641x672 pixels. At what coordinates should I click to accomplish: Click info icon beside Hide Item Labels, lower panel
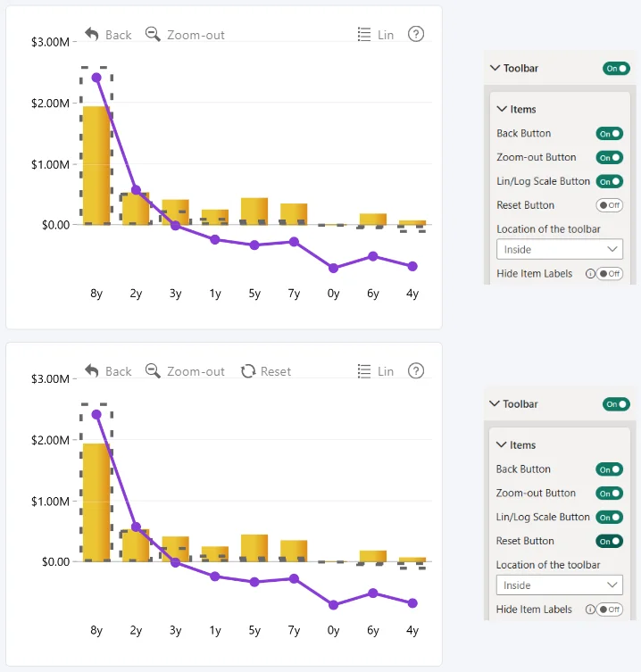coord(590,609)
